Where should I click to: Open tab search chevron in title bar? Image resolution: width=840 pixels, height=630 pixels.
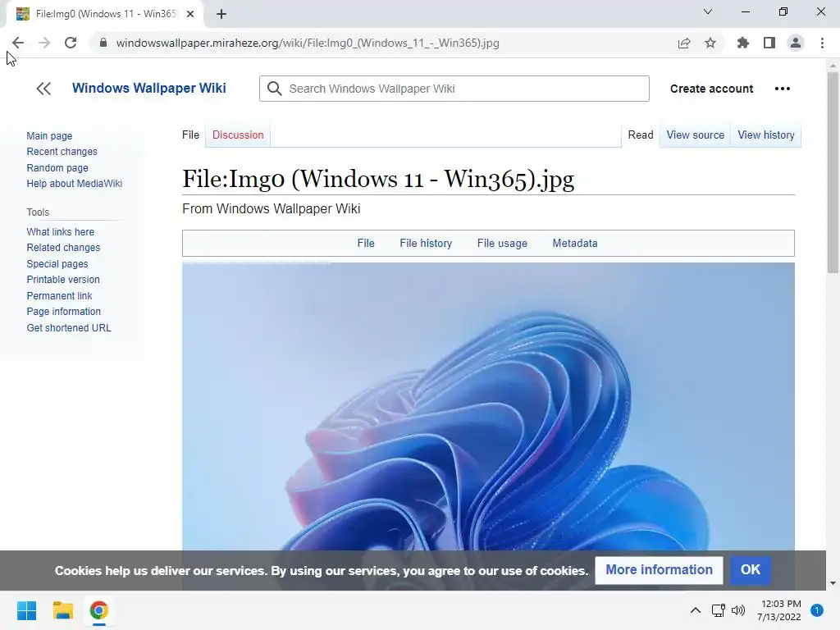(708, 11)
